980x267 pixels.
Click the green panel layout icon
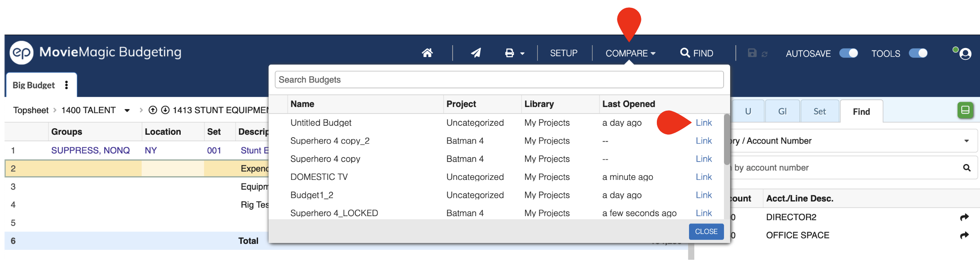coord(965,110)
